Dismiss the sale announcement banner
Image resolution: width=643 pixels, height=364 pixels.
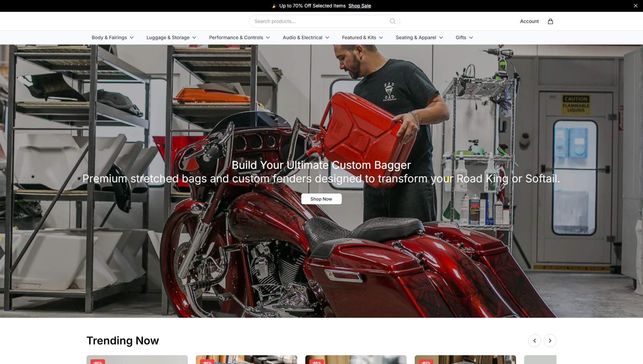pos(635,6)
